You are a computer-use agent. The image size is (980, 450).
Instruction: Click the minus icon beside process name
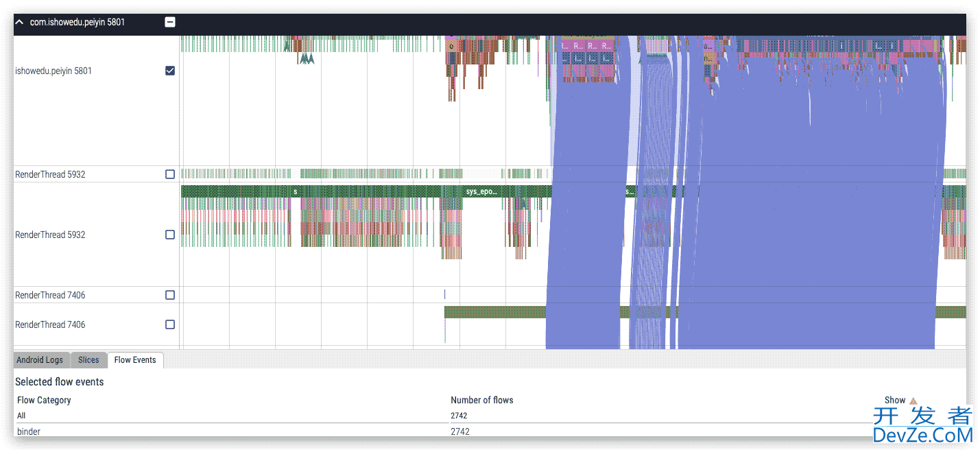point(170,23)
